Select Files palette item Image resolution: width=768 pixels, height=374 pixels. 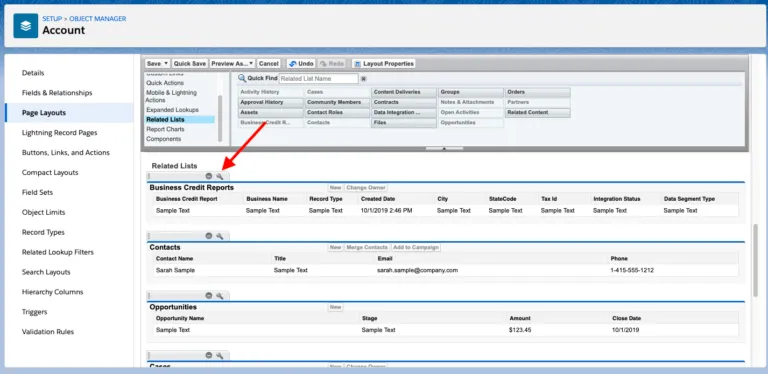click(x=404, y=123)
